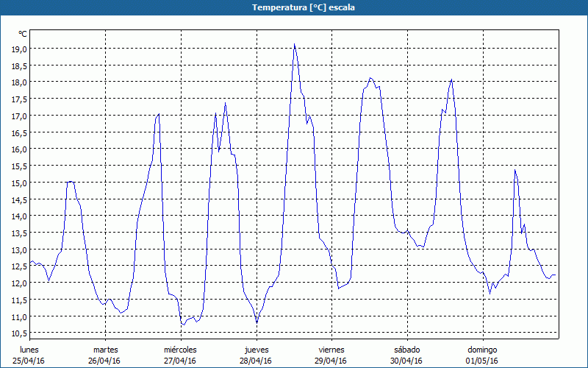Click the Temperatura [°C] escala title bar

[x=294, y=7]
